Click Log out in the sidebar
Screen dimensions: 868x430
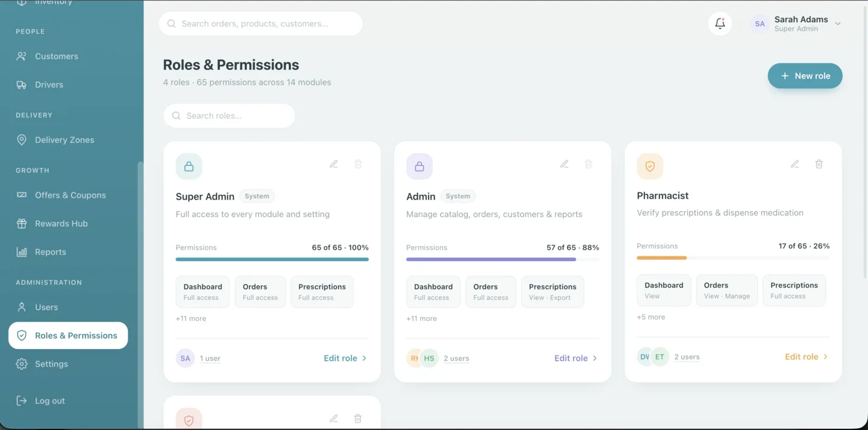point(68,401)
